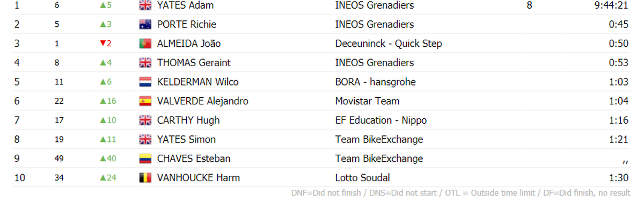
Task: Open rider THOMAS Geraint's page
Action: pos(194,63)
